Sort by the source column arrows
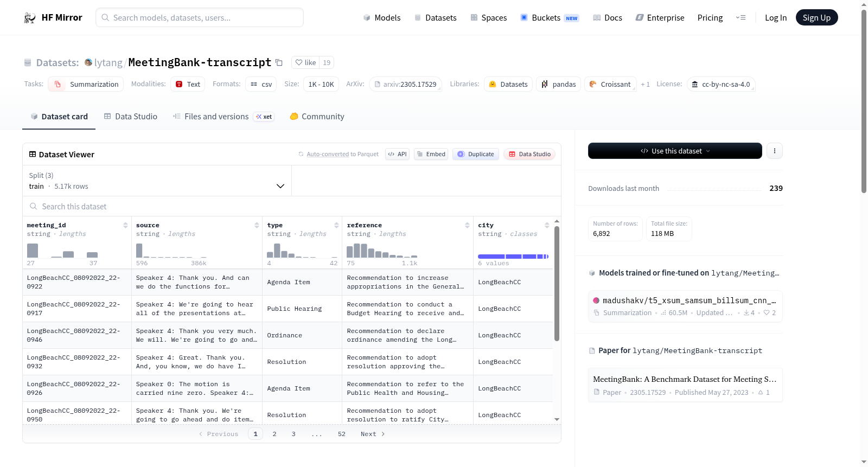 [x=257, y=225]
